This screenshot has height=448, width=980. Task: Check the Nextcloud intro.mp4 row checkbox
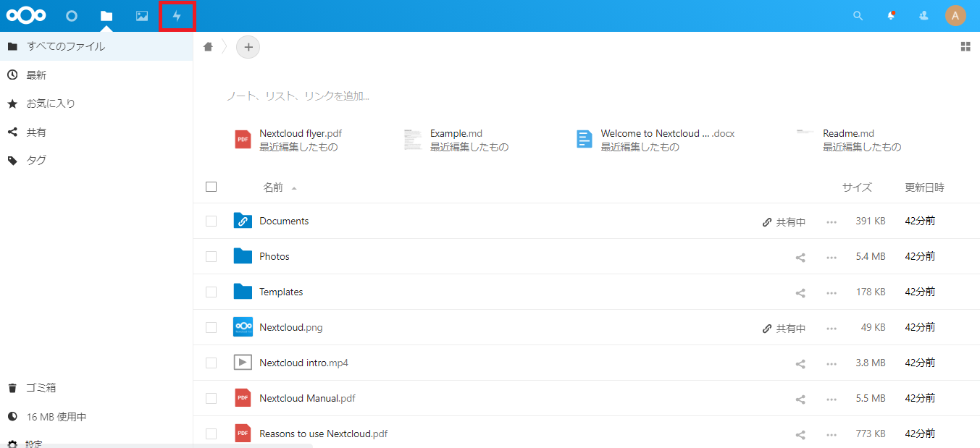pyautogui.click(x=212, y=363)
